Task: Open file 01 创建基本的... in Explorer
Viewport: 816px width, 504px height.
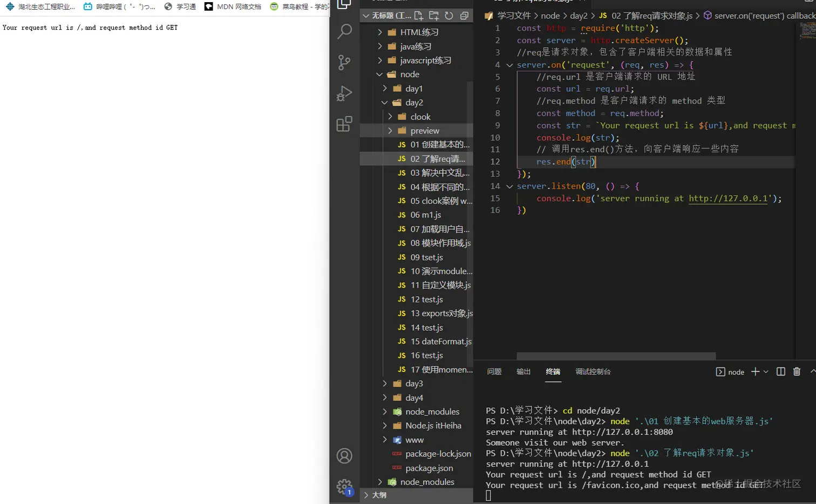Action: tap(440, 145)
